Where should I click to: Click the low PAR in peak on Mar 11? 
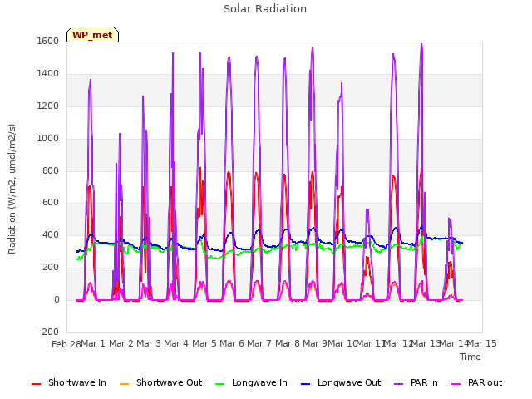(x=367, y=209)
